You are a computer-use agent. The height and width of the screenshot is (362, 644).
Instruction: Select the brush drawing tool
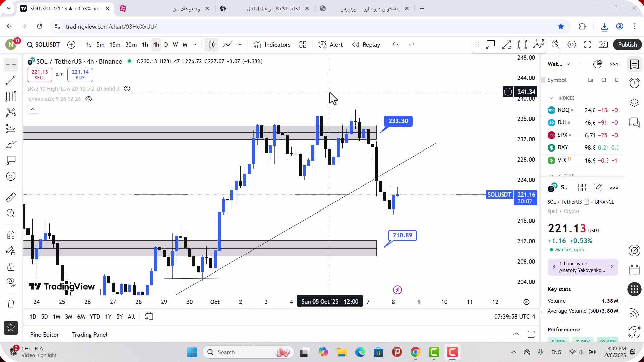point(11,144)
